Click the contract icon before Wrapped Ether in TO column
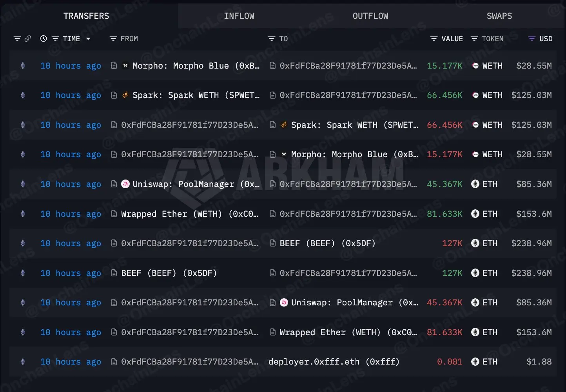Screen dimensions: 566x392 pyautogui.click(x=273, y=332)
